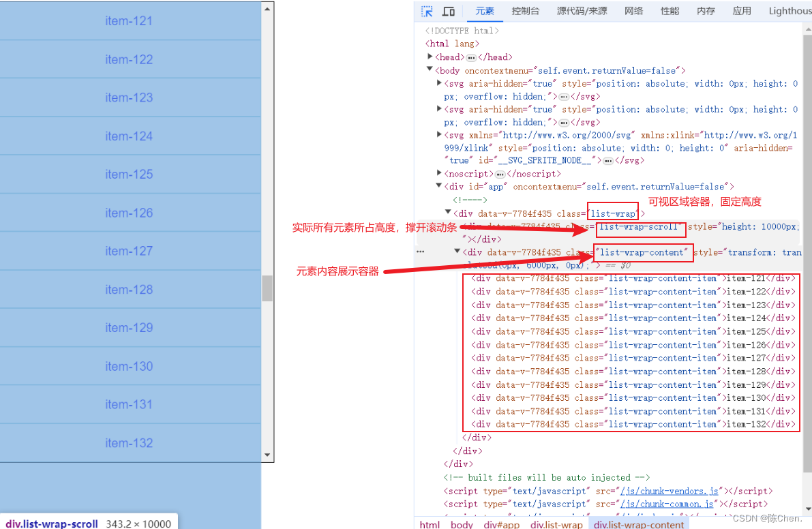Collapse the body node
The image size is (812, 529).
430,70
